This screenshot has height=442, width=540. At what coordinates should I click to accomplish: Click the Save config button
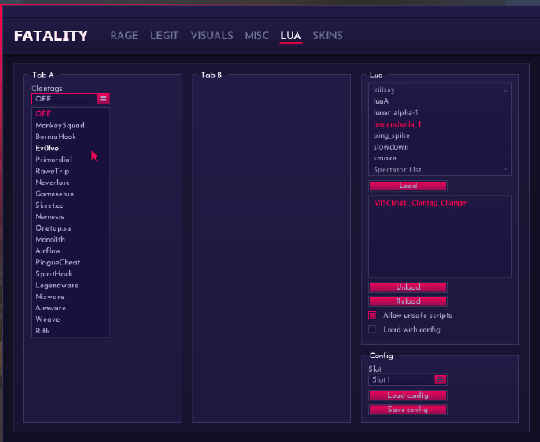click(x=408, y=410)
